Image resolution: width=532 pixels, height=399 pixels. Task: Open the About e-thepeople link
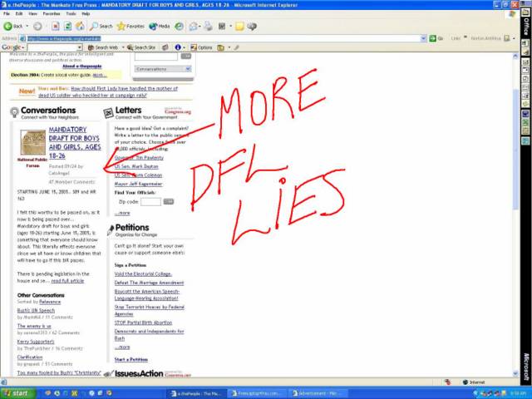tap(82, 66)
